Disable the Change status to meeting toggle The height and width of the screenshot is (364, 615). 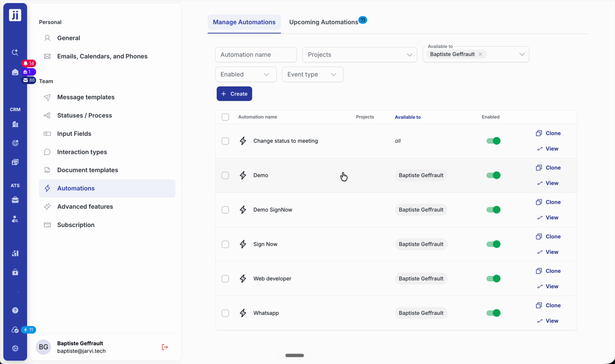(493, 141)
